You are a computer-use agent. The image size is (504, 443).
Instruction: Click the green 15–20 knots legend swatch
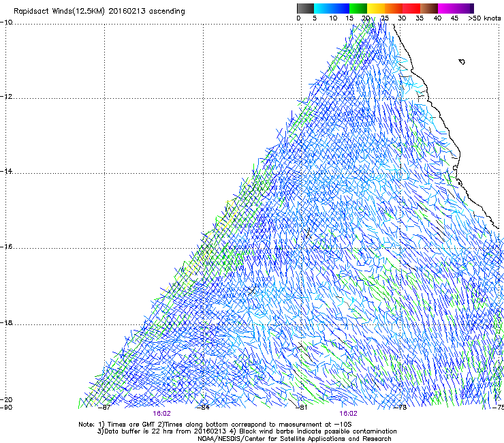[x=358, y=8]
